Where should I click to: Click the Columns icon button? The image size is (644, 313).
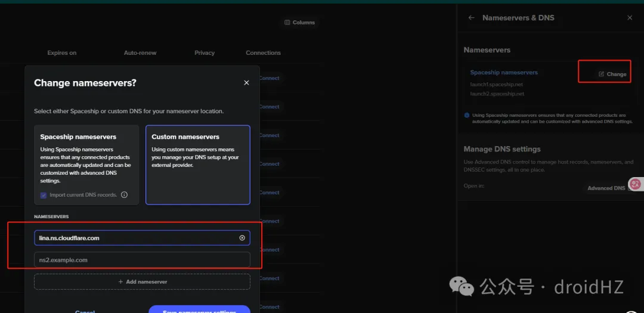pyautogui.click(x=287, y=23)
